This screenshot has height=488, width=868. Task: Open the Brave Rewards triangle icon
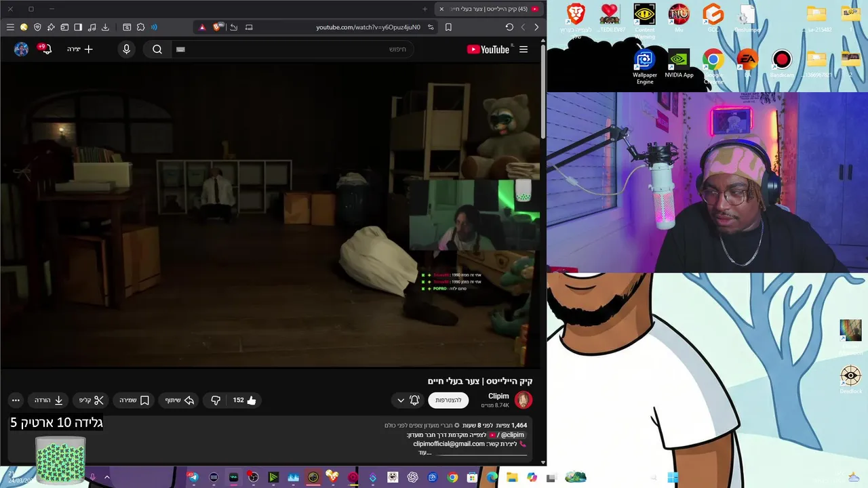[202, 27]
